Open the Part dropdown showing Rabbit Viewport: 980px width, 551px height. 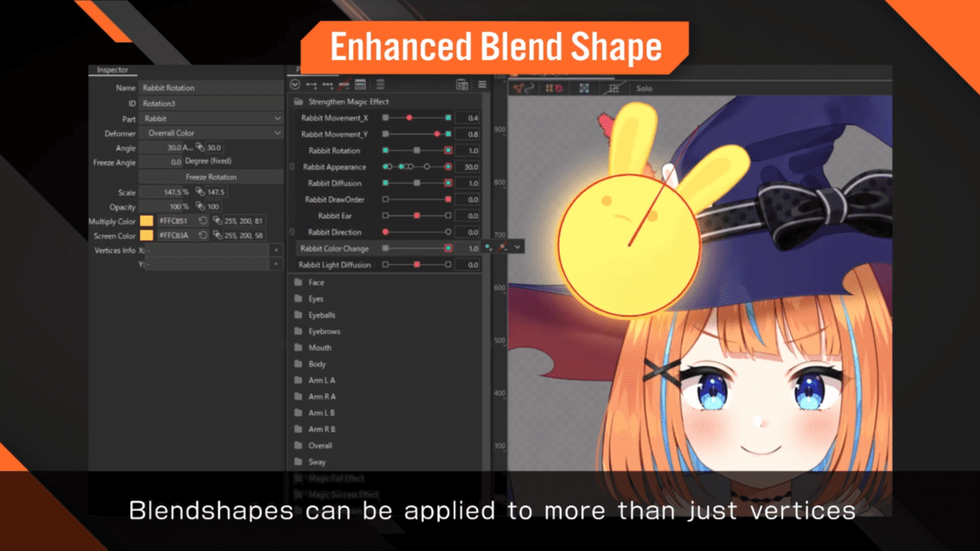[x=212, y=119]
